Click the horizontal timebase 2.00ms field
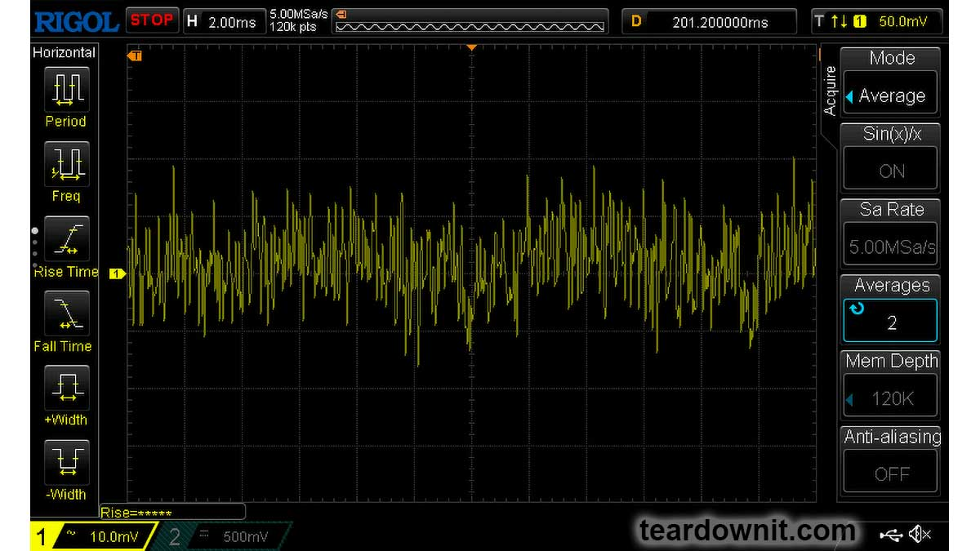The image size is (980, 551). click(223, 21)
